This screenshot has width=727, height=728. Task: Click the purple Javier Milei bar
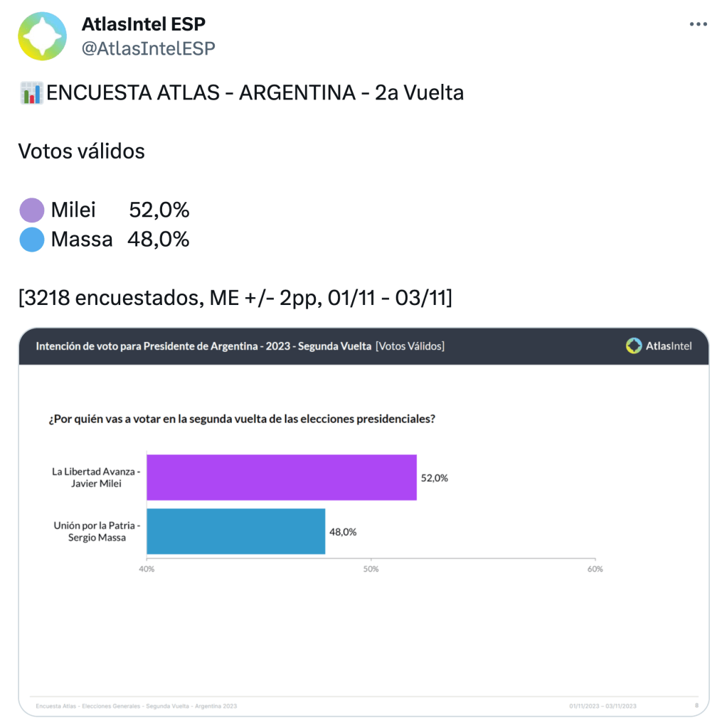[281, 478]
